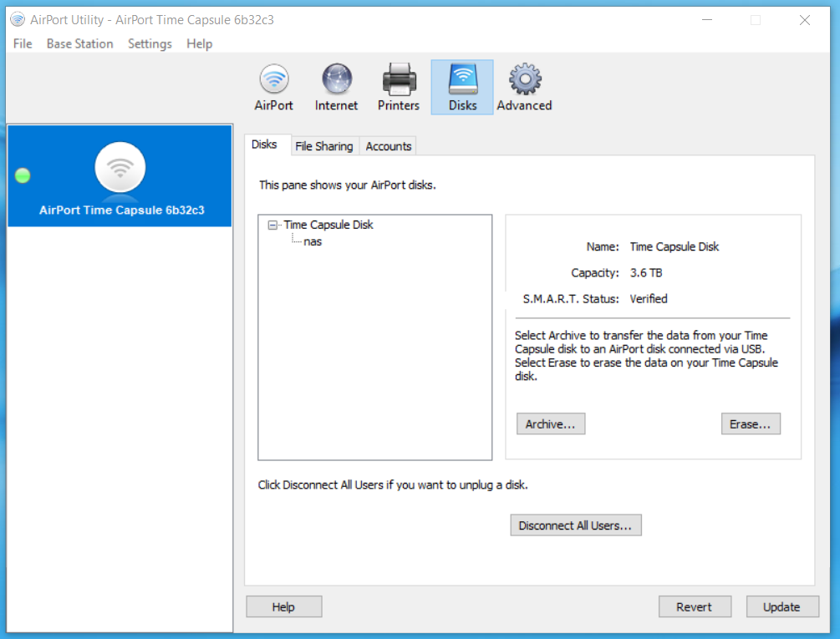The width and height of the screenshot is (840, 639).
Task: Click the 'This pane shows your AirPort disks' text
Action: [x=347, y=185]
